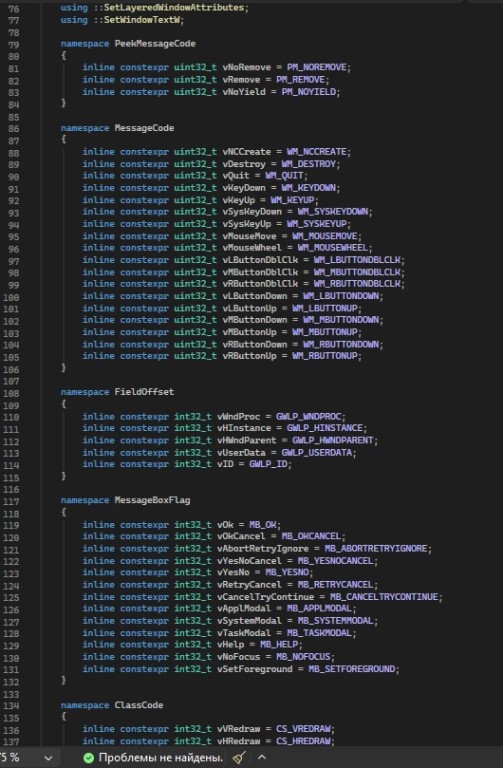Click SetLayeredWindowAttributes in the using line
Image resolution: width=503 pixels, height=768 pixels.
pos(174,8)
